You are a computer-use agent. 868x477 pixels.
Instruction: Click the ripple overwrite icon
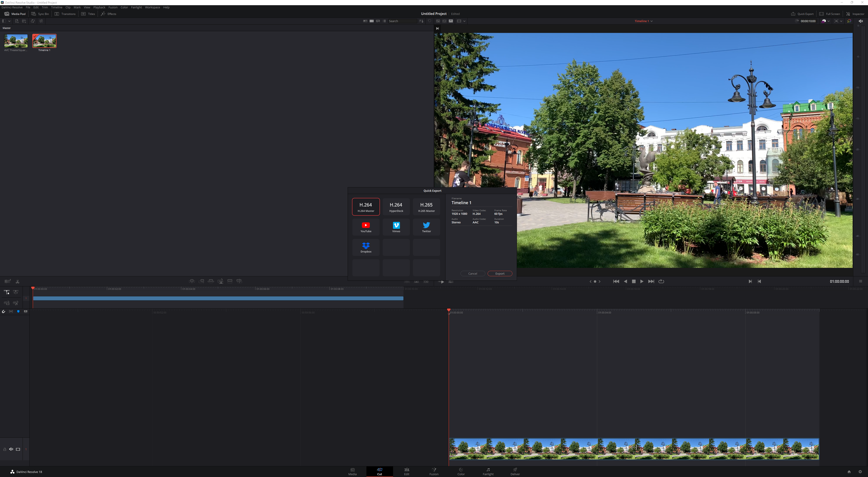click(211, 281)
